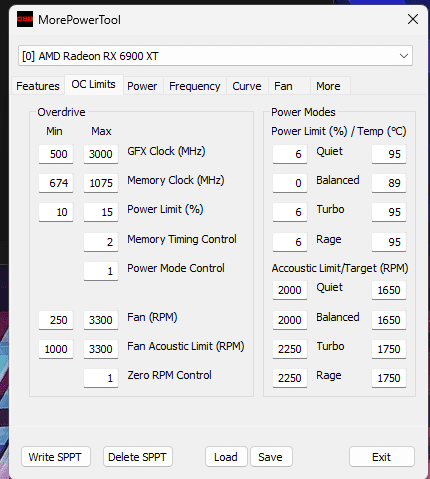Click the Power Mode Control value field
This screenshot has height=479, width=430.
point(101,271)
